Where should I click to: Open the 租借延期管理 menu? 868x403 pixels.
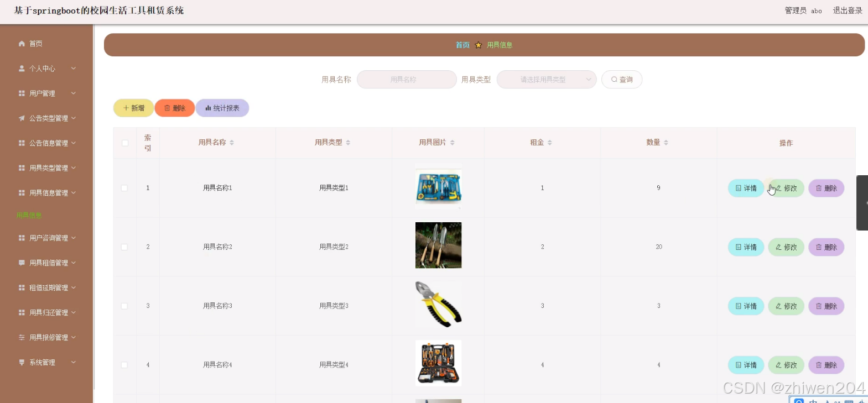[46, 288]
